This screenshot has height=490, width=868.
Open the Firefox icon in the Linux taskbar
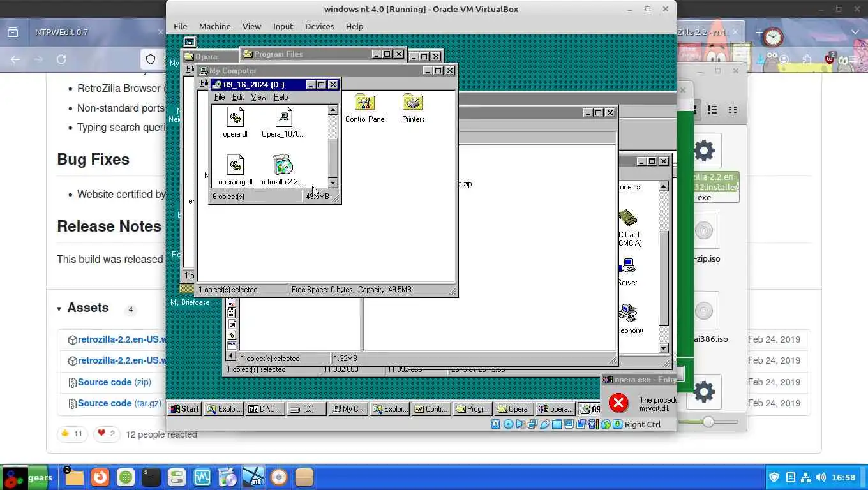[100, 477]
